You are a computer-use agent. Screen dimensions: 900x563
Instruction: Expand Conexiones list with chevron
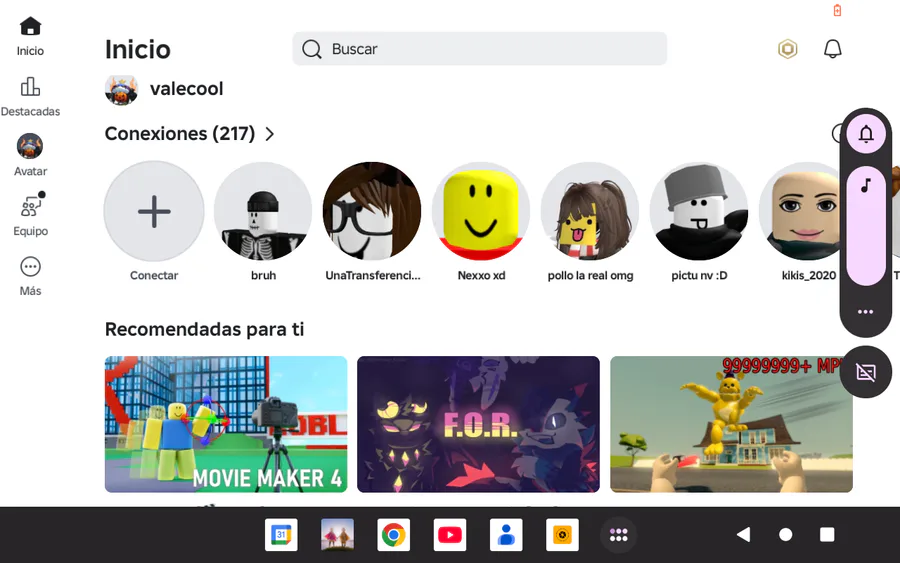coord(269,134)
